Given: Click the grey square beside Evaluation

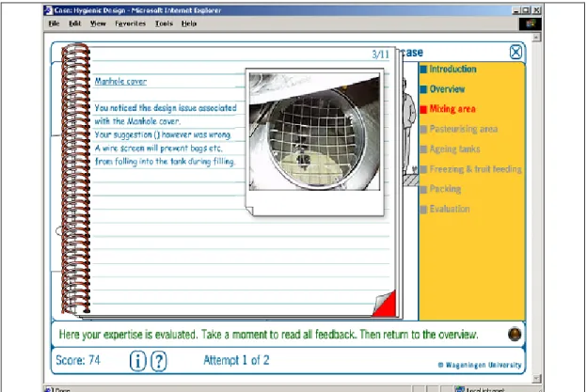Looking at the screenshot, I should (423, 209).
